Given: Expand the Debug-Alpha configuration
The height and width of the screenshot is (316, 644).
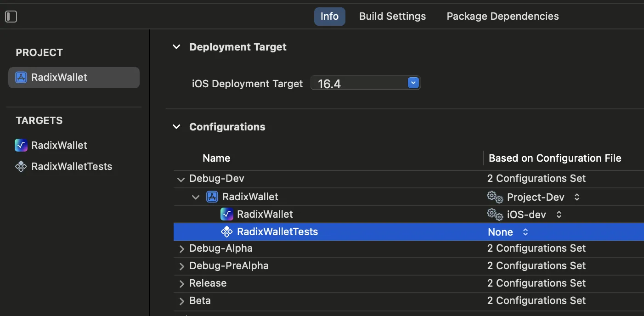Looking at the screenshot, I should (x=181, y=248).
